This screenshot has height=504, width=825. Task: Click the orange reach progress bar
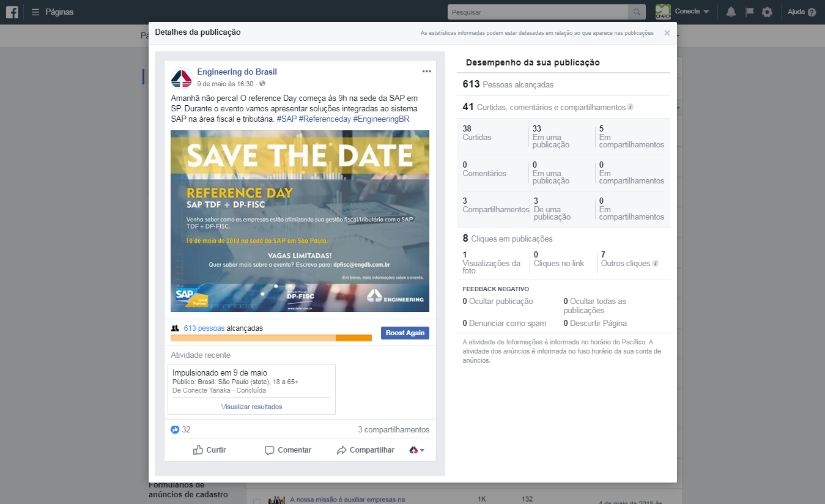point(271,338)
